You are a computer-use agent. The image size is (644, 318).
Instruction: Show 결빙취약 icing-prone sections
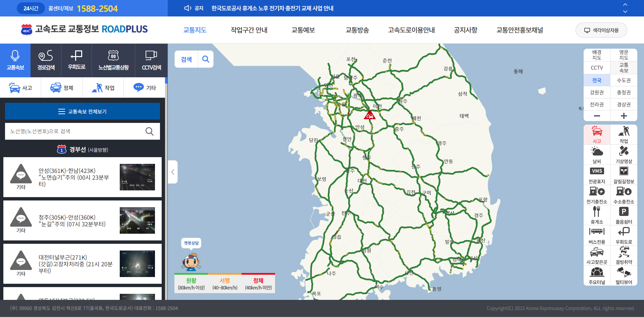624,256
